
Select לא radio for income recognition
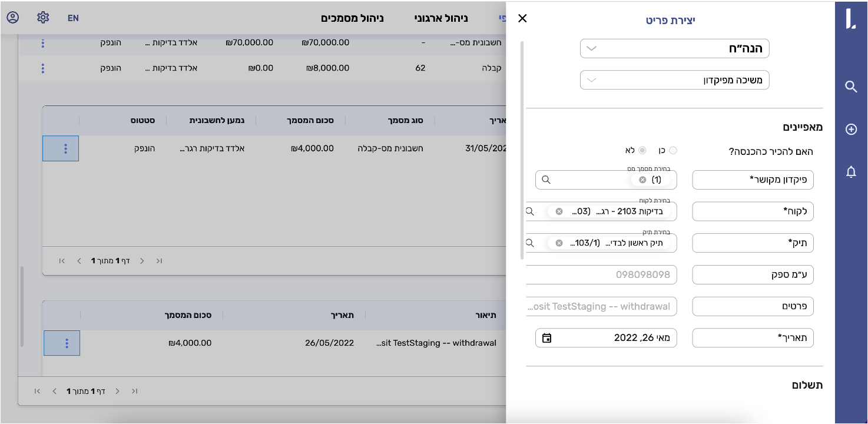pos(642,150)
